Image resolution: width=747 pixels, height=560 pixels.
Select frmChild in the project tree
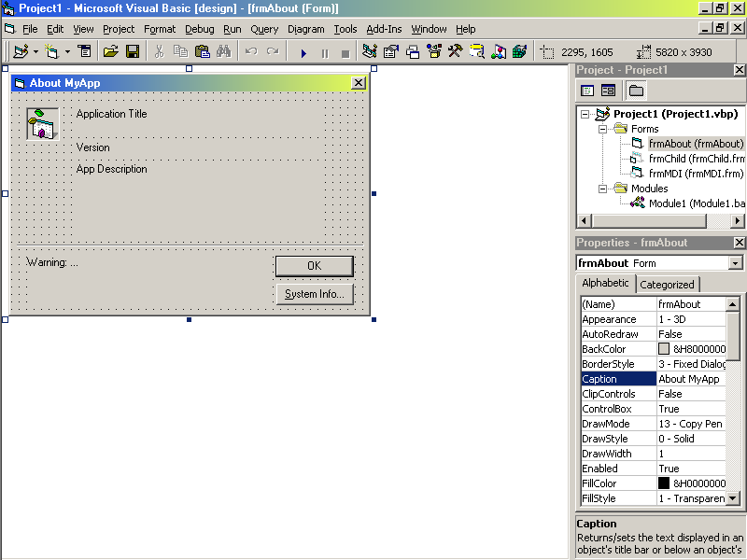[696, 159]
